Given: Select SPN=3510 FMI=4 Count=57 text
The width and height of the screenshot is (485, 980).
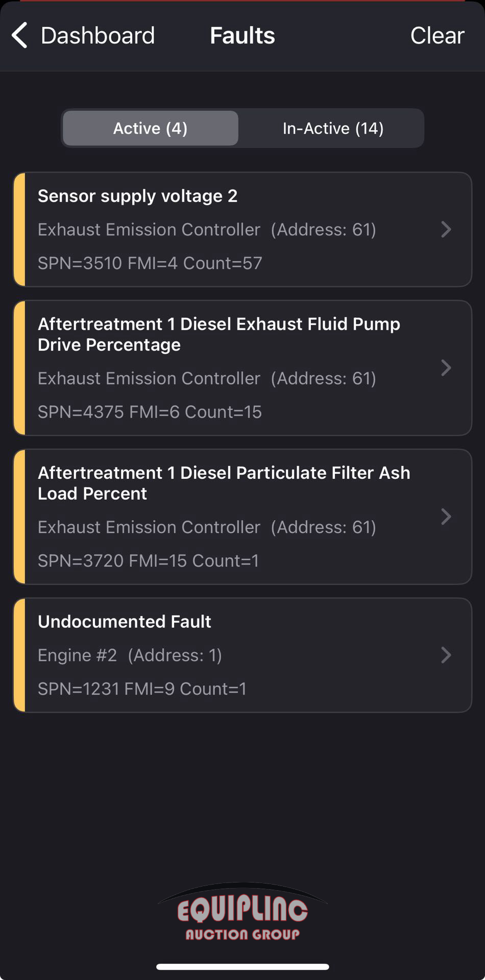Looking at the screenshot, I should 150,263.
